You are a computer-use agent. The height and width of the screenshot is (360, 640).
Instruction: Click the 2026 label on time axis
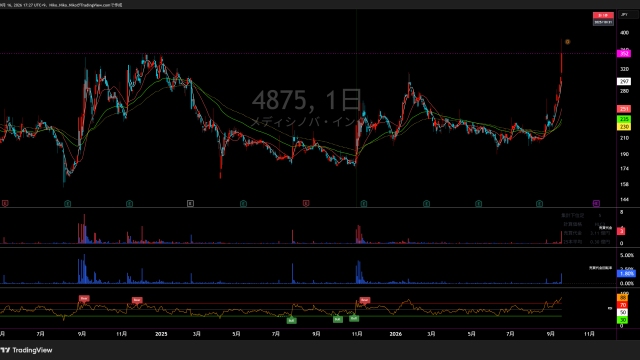(x=396, y=334)
